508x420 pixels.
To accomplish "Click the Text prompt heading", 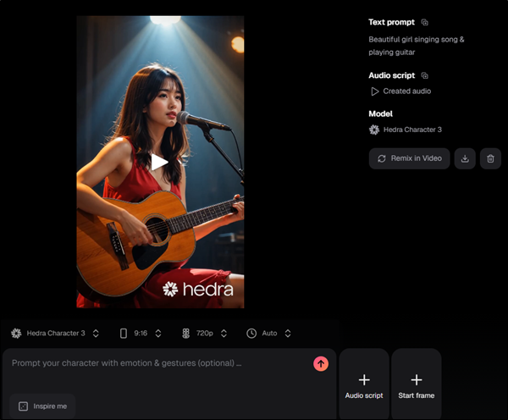I will point(391,22).
